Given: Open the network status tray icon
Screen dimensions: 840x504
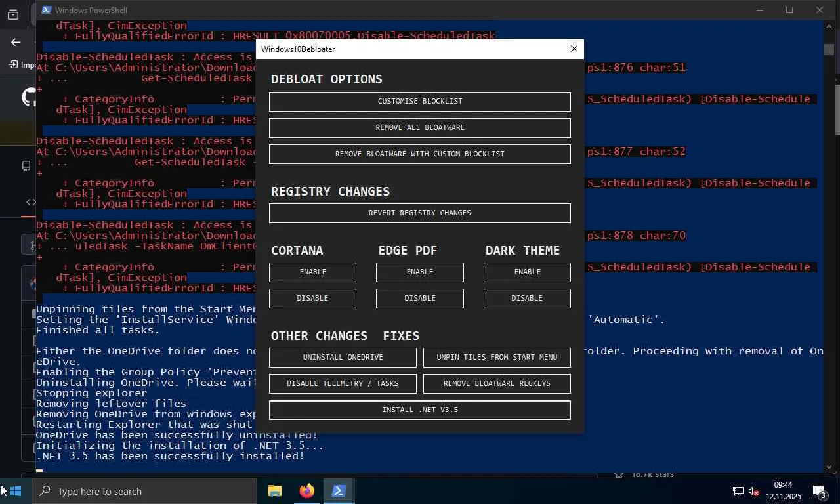Looking at the screenshot, I should (738, 491).
